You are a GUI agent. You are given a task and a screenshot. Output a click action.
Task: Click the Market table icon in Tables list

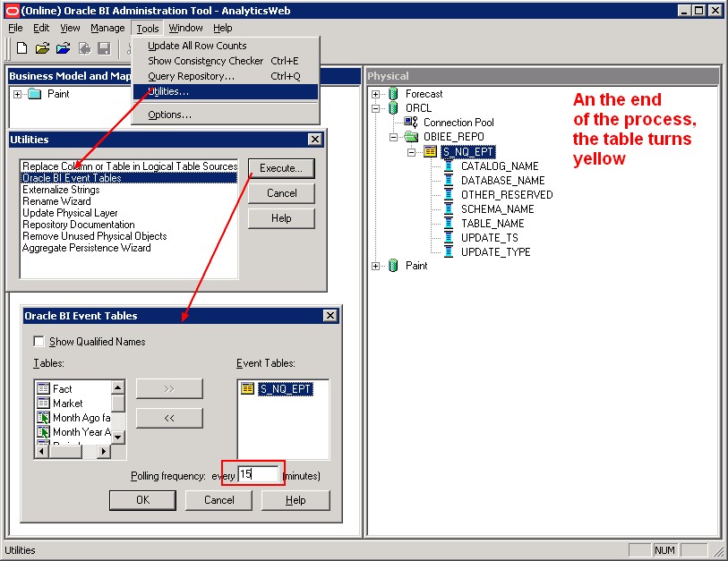(43, 403)
